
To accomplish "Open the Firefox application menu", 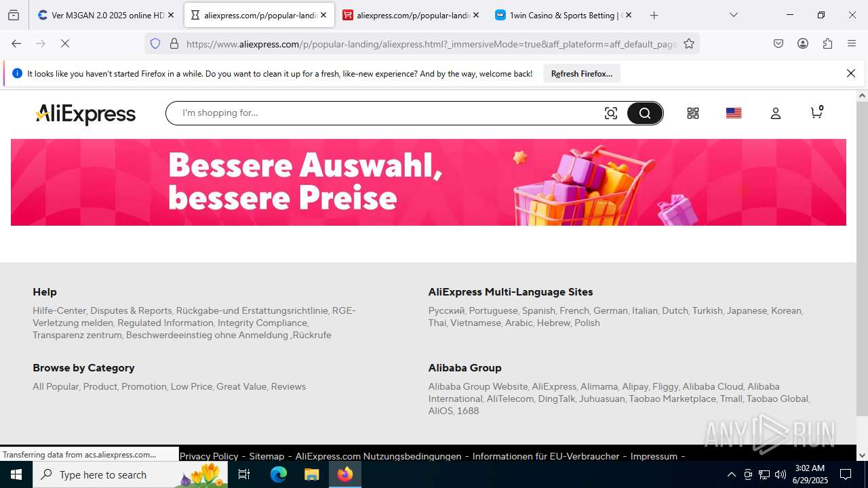I will pos(852,43).
